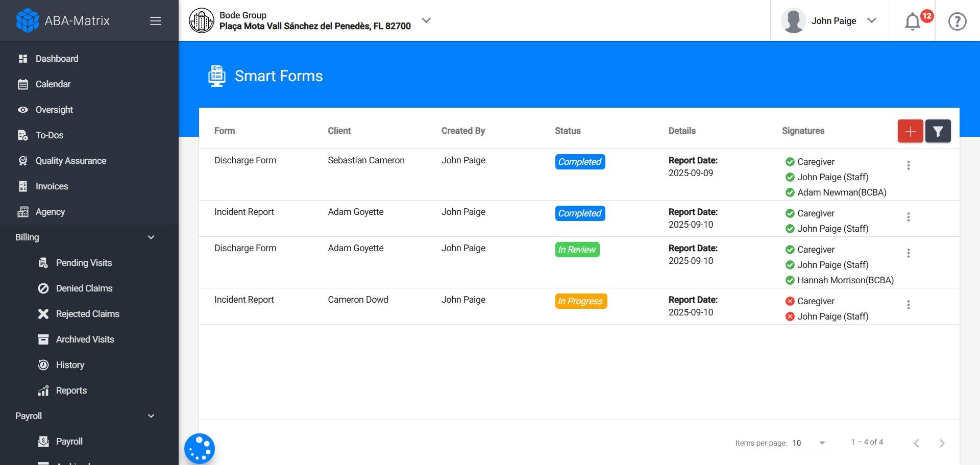Go to Dashboard in the sidebar

click(57, 59)
